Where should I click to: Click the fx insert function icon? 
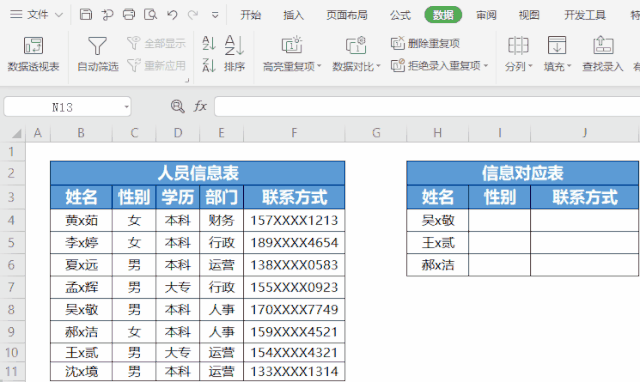coord(200,107)
